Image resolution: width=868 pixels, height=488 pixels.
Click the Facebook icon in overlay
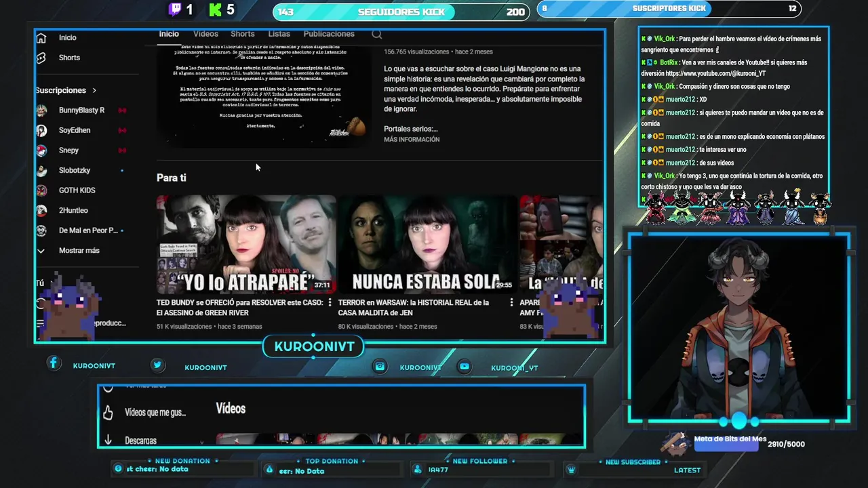[x=54, y=363]
